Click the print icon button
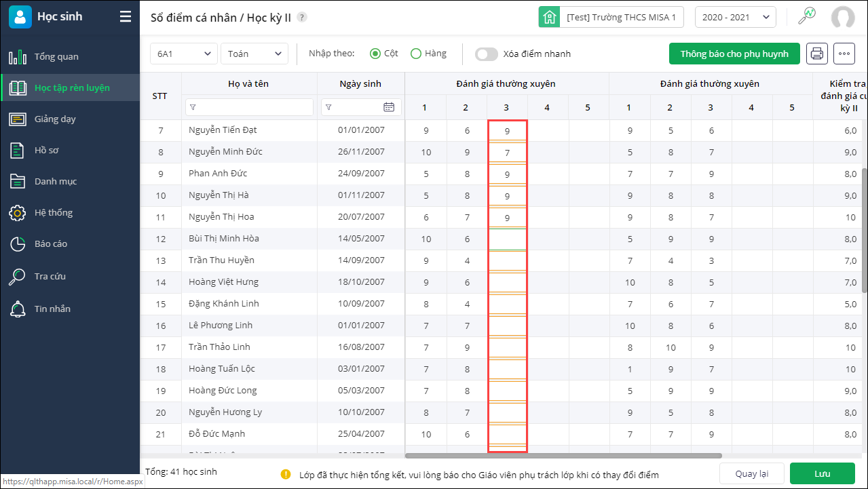The height and width of the screenshot is (489, 868). click(816, 54)
